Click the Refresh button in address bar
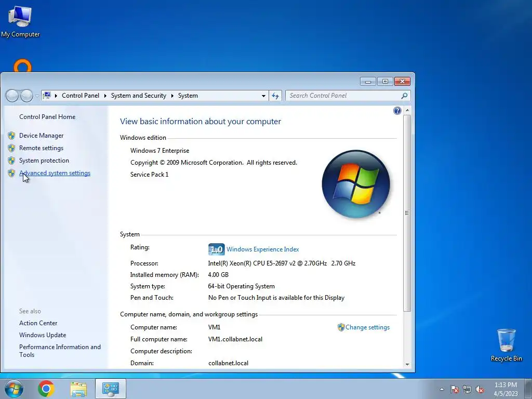Screen dimensions: 532x399 [x=275, y=96]
